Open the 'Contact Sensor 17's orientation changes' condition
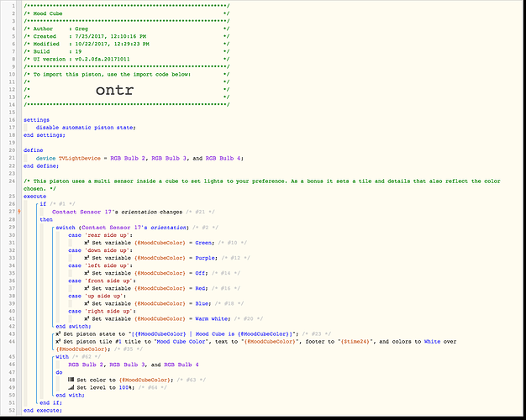Screen dimensions: 526x420 117,212
